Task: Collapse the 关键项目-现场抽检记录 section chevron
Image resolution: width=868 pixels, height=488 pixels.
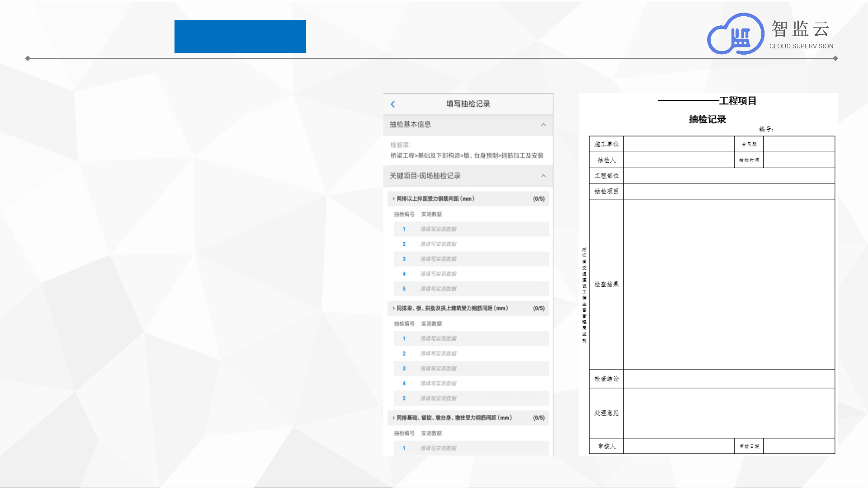Action: tap(543, 176)
